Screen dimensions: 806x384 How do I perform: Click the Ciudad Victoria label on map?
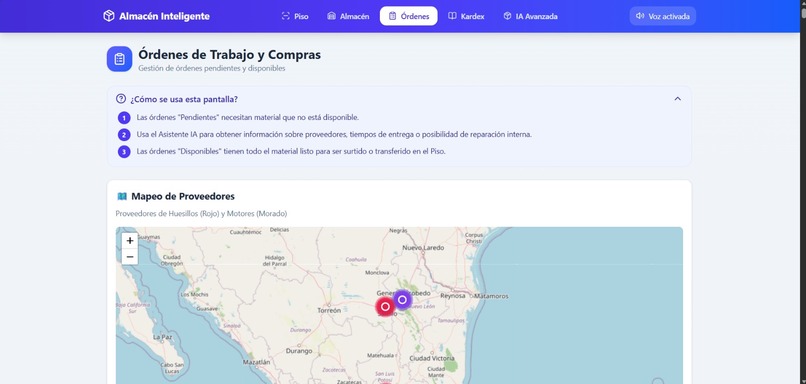[432, 358]
